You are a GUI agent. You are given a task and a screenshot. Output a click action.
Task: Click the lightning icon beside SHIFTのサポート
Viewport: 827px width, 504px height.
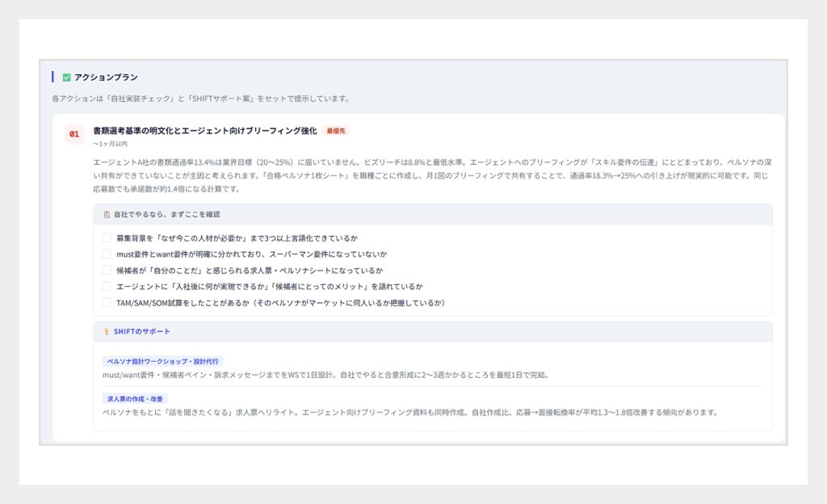107,332
